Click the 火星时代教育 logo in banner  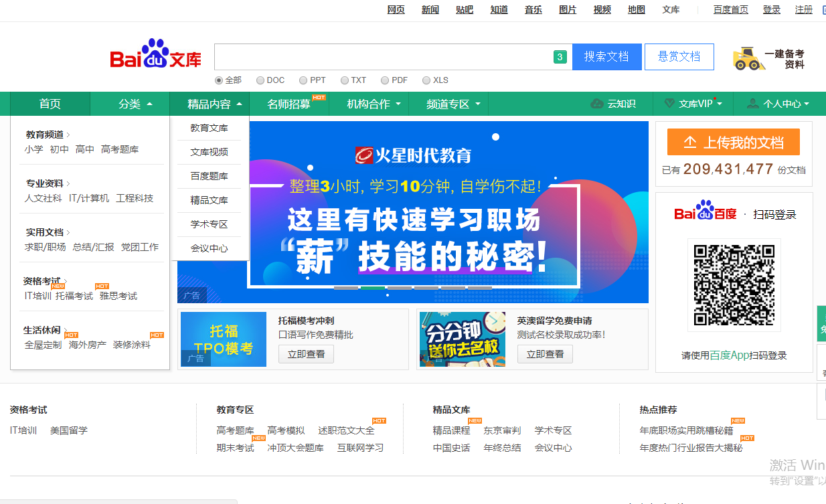413,155
